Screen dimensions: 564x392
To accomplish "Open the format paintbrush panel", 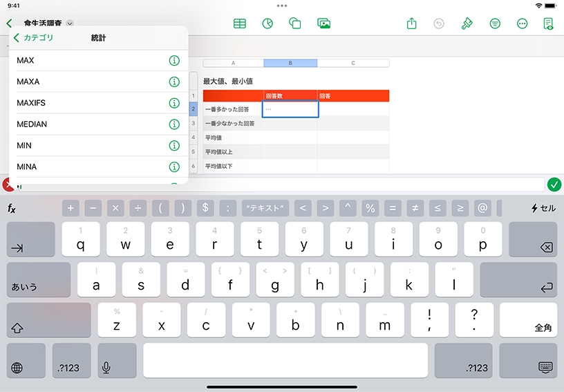I will point(467,24).
